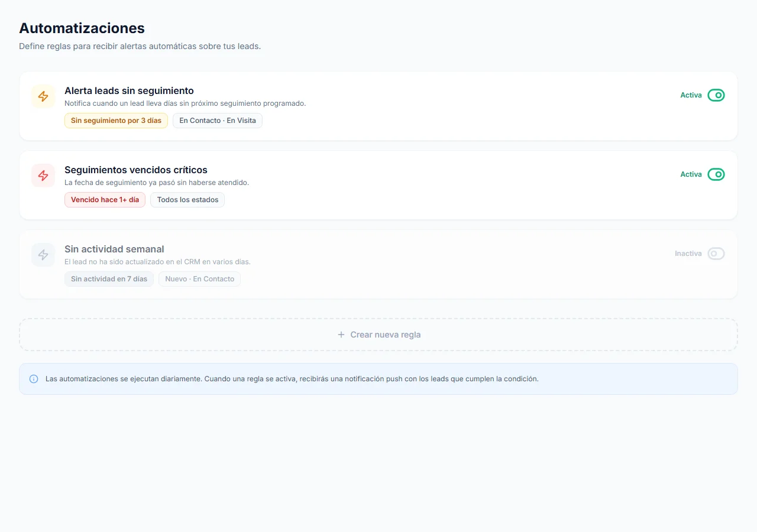Click the En Contacto · En Visita tag
Viewport: 757px width, 532px height.
point(218,121)
